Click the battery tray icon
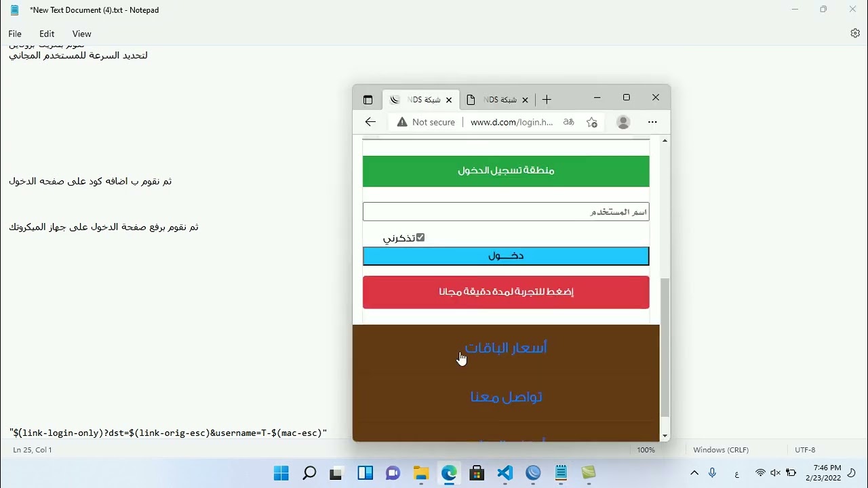 (x=791, y=473)
